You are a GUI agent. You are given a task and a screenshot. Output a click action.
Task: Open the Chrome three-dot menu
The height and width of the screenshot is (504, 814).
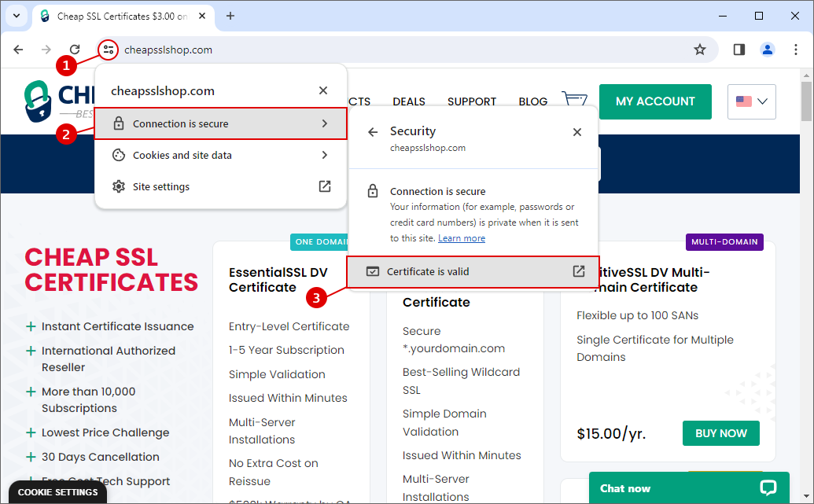[795, 50]
